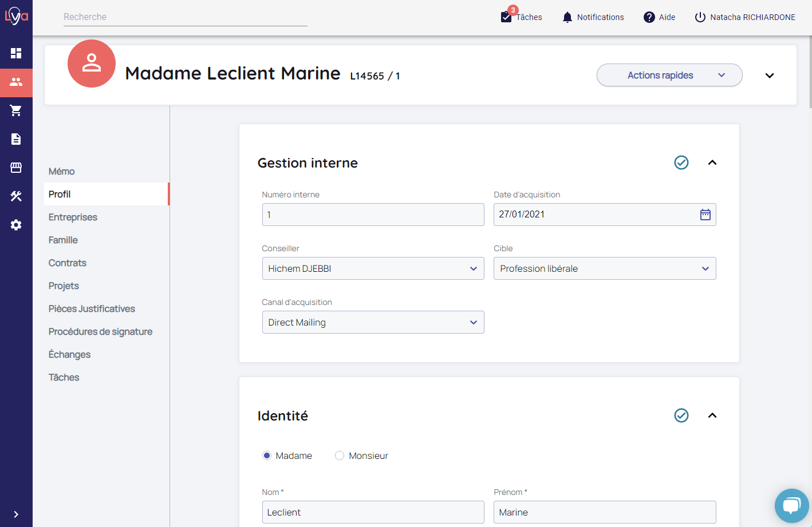Click Gestion interne validation check icon

[681, 163]
